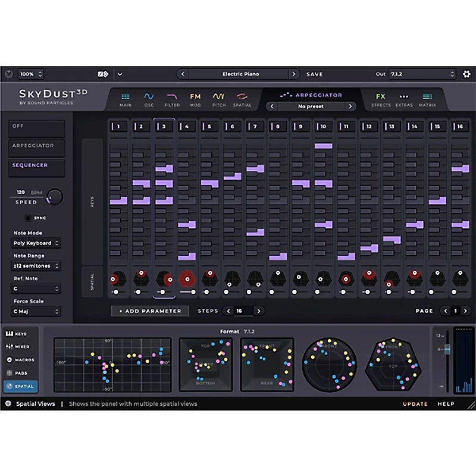Open the Pitch section

(x=218, y=99)
